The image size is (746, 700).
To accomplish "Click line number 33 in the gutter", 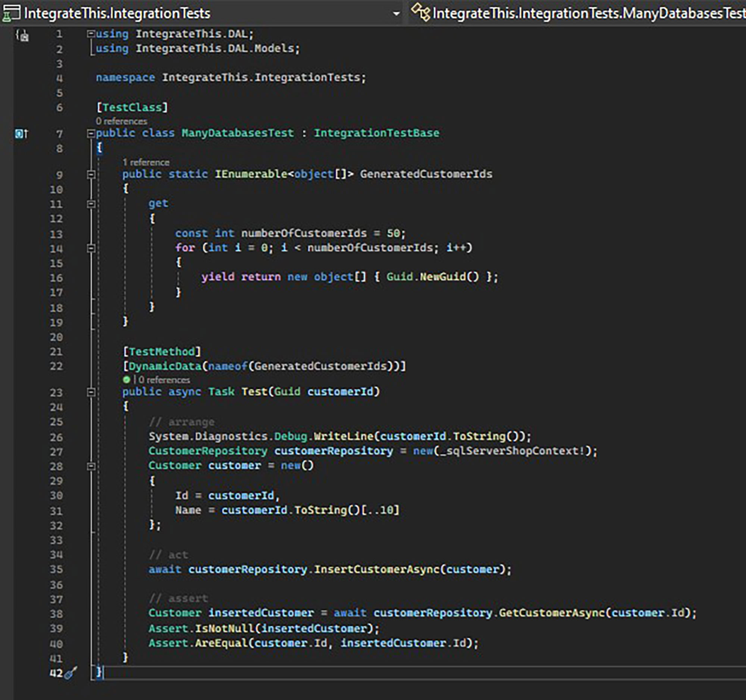I will tap(56, 540).
